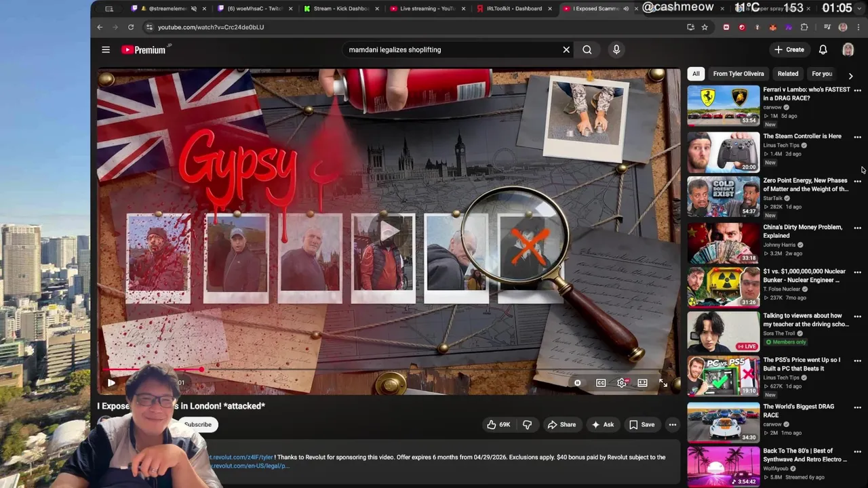868x488 pixels.
Task: Open the notifications bell
Action: coord(823,49)
